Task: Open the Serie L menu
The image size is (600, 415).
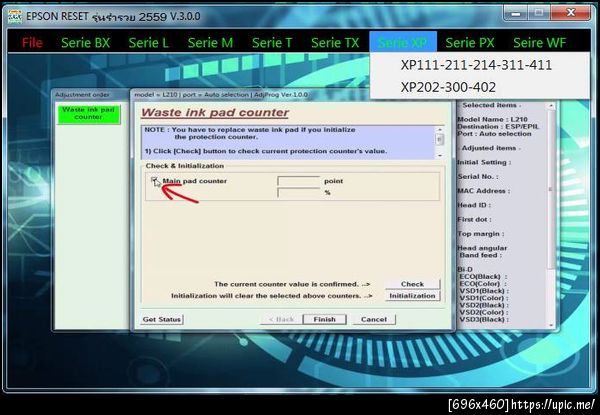Action: point(148,42)
